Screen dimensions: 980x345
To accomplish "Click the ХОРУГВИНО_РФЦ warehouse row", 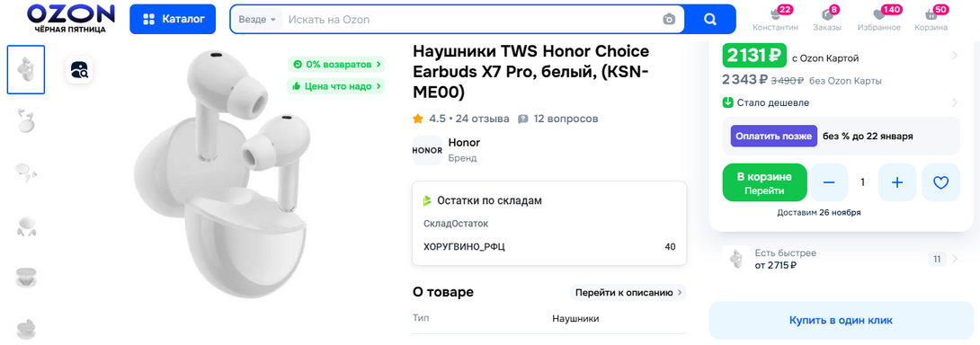I will point(549,247).
